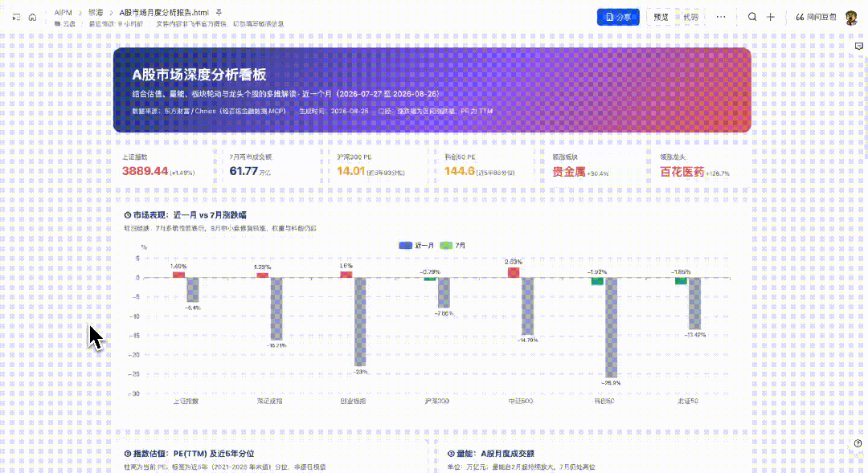Screen dimensions: 868x473
Task: Click the 沪深300 x-axis label
Action: coord(436,401)
